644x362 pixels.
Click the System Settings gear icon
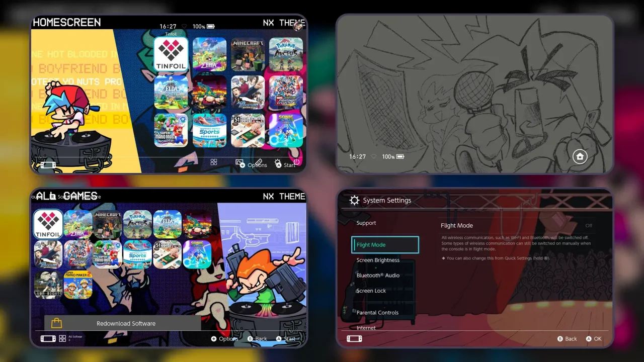(x=355, y=201)
